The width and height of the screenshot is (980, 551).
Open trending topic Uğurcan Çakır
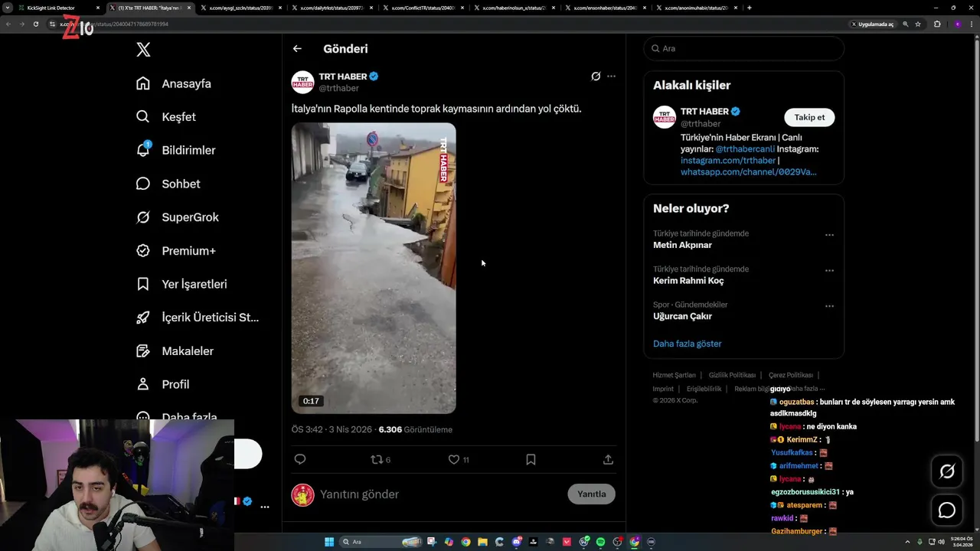(x=682, y=316)
